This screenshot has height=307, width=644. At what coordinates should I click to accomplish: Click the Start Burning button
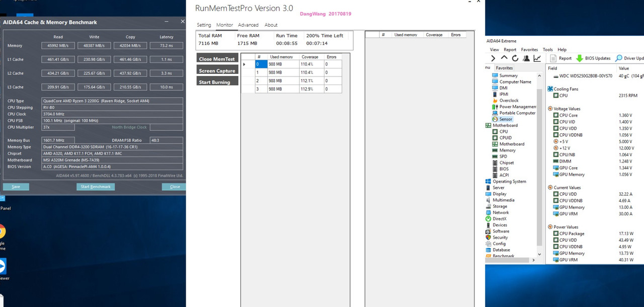(x=217, y=82)
